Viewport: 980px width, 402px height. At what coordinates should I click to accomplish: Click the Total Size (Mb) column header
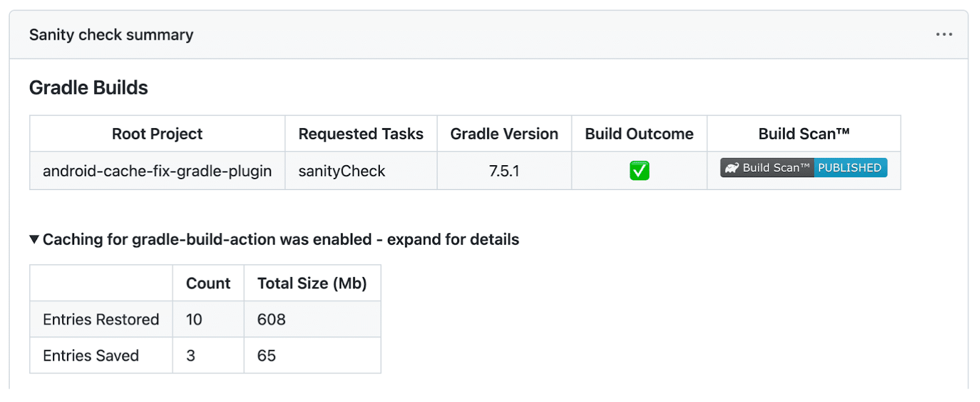pos(312,283)
